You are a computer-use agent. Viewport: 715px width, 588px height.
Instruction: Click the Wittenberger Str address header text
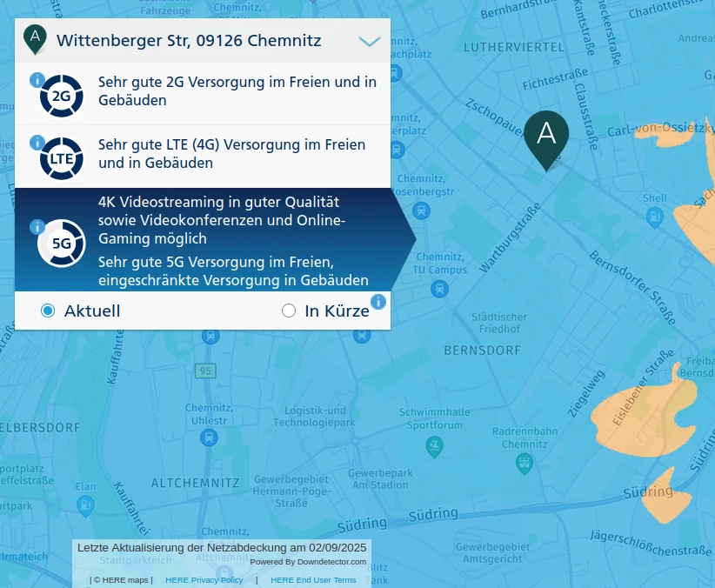pyautogui.click(x=189, y=41)
